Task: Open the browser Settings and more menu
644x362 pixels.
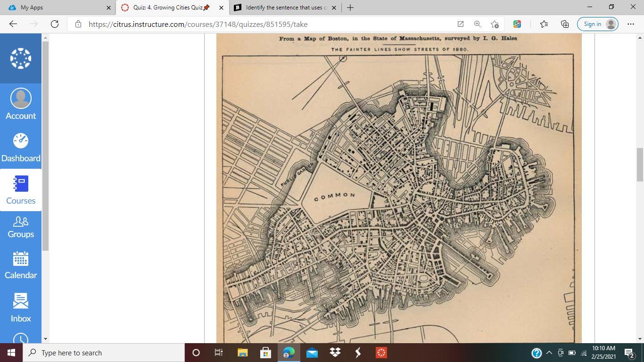Action: click(630, 24)
